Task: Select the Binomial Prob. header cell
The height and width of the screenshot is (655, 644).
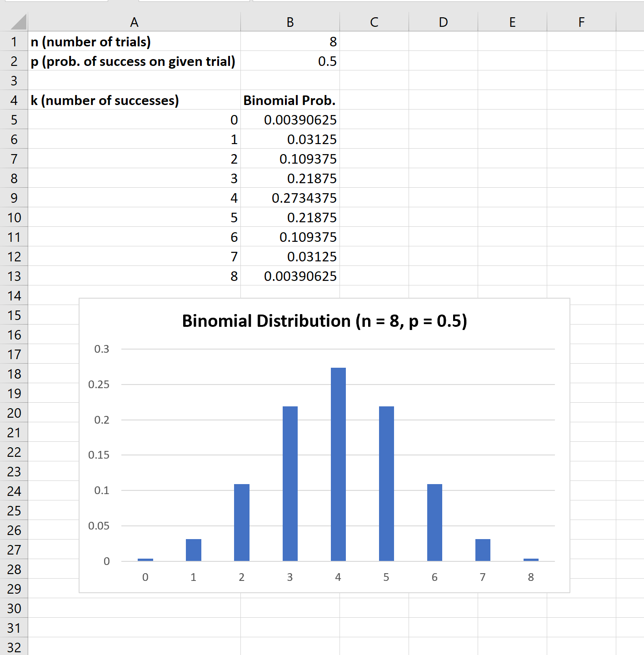Action: pos(290,100)
